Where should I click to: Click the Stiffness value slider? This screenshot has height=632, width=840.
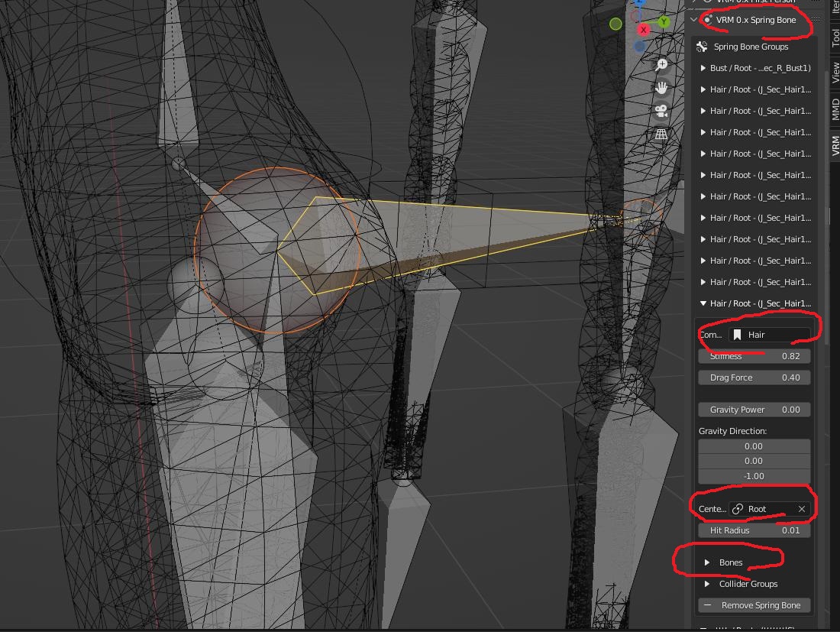click(x=754, y=356)
